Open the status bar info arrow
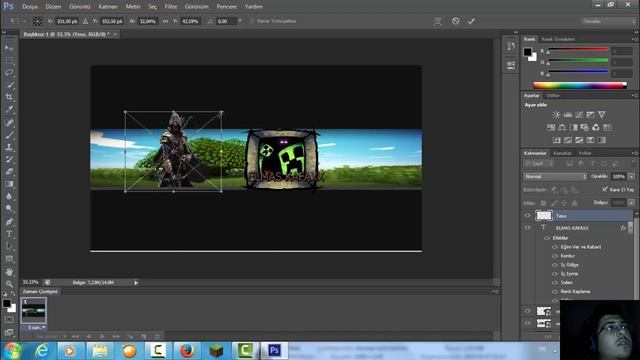 pos(136,282)
